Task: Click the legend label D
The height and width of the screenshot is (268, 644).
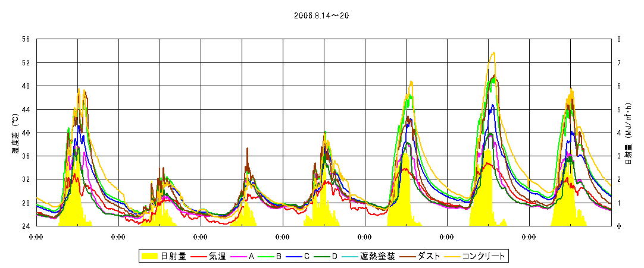Action: tap(334, 257)
